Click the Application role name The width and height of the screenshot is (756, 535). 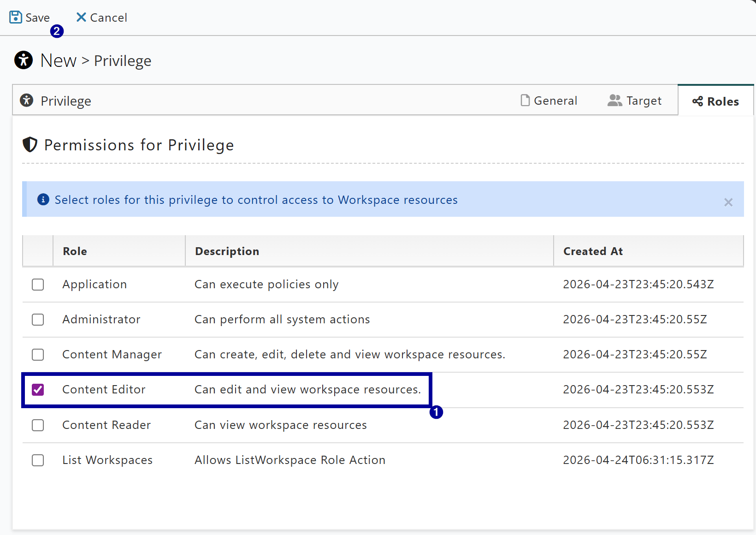click(94, 285)
